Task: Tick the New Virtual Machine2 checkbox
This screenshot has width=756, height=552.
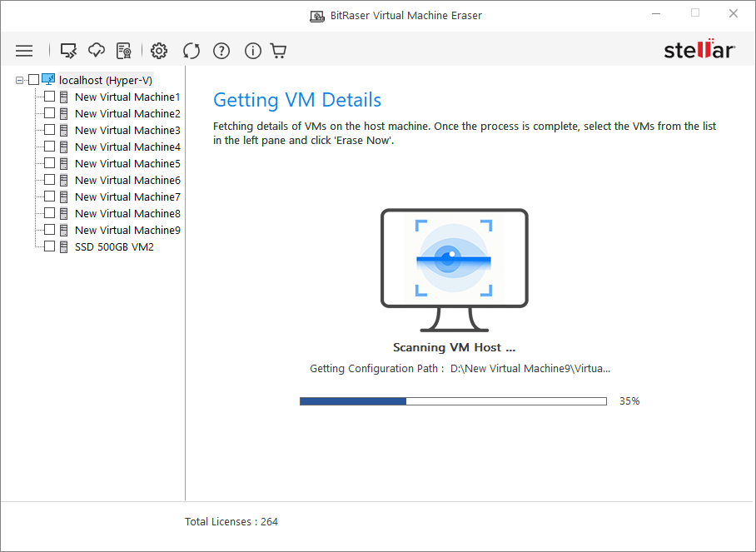Action: (x=50, y=112)
